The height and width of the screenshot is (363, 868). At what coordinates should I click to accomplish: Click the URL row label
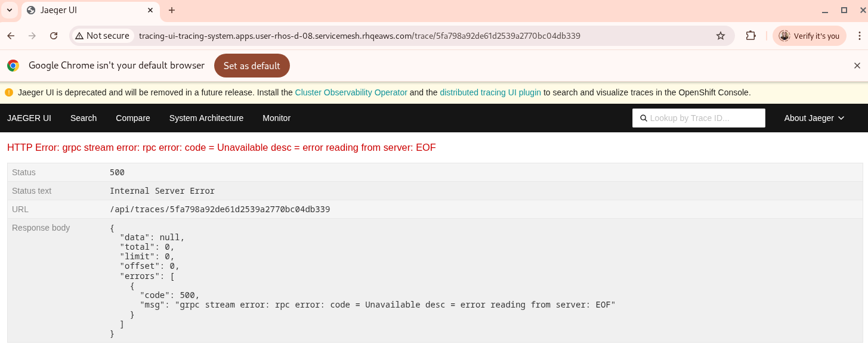tap(20, 209)
